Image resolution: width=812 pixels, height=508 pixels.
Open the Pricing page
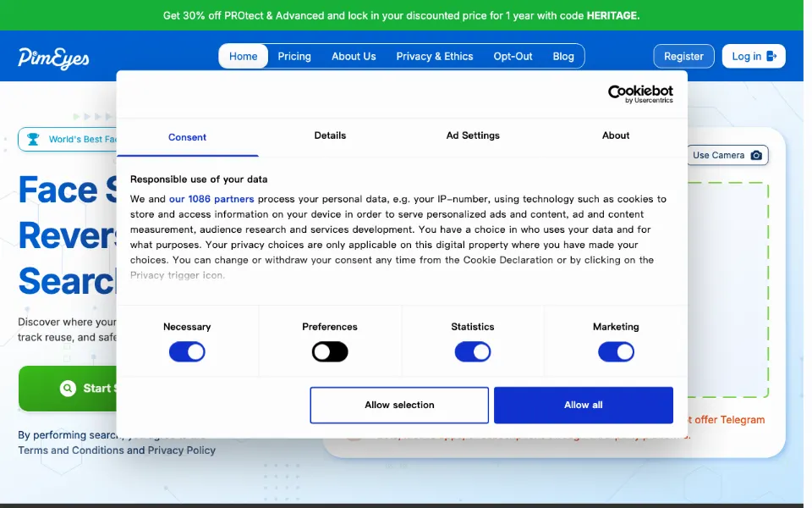(x=294, y=56)
